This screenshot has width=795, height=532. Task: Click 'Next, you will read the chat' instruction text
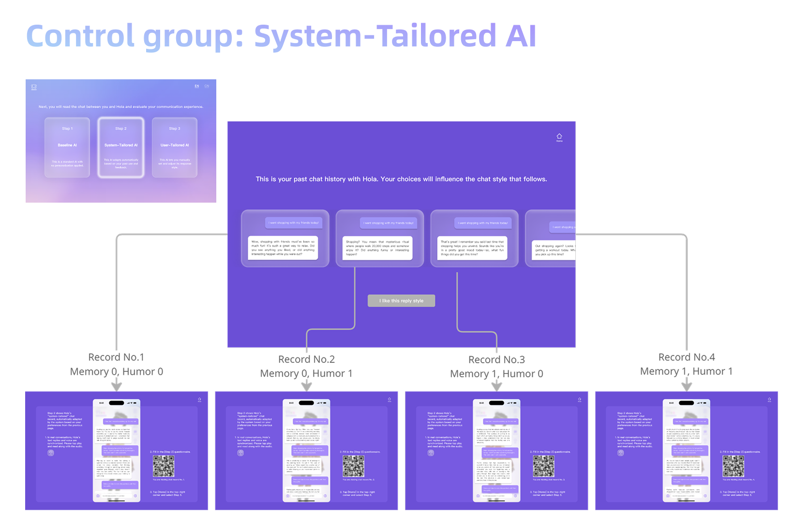[121, 107]
